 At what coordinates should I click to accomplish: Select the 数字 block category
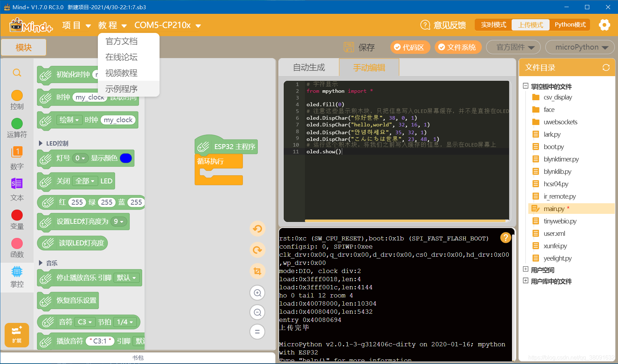[x=17, y=158]
